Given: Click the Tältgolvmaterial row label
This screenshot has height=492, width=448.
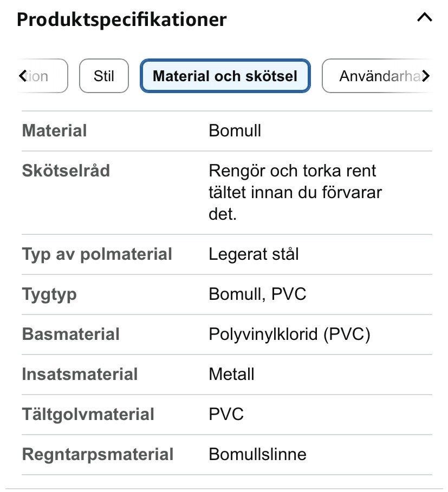Looking at the screenshot, I should tap(88, 414).
